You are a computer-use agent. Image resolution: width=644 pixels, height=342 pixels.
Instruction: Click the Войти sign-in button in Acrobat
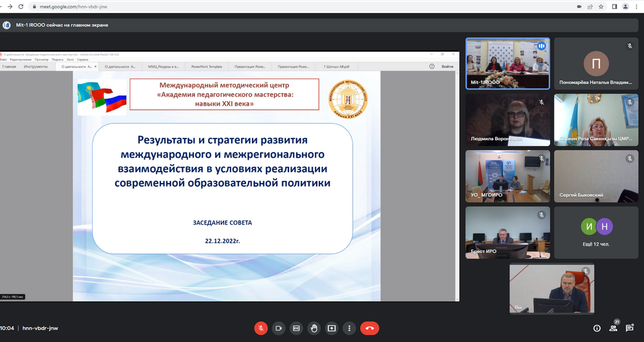(448, 66)
